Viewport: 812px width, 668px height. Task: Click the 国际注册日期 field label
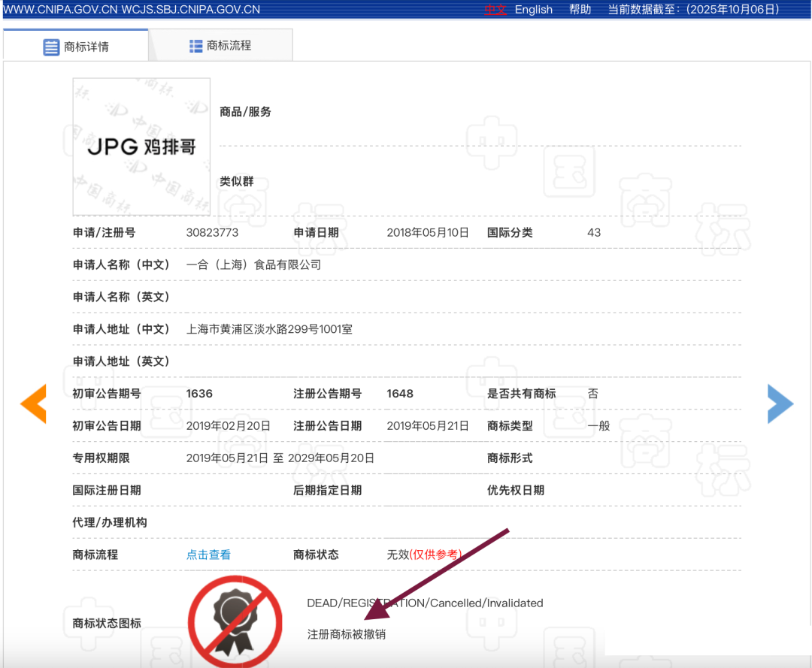(107, 490)
